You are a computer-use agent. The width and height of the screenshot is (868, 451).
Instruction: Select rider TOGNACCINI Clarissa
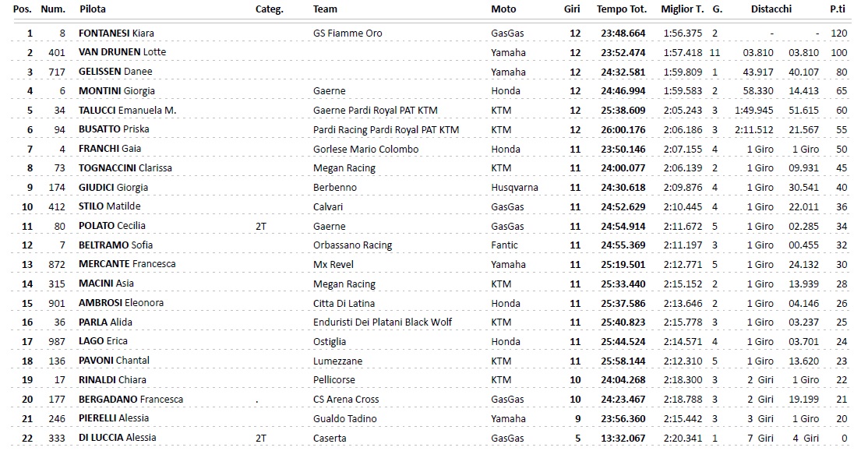[x=125, y=168]
